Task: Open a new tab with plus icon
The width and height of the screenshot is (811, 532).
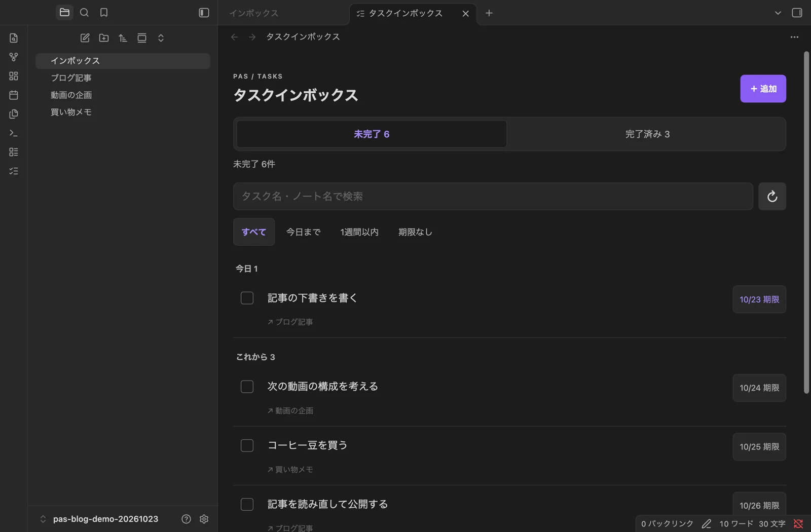Action: [x=489, y=13]
